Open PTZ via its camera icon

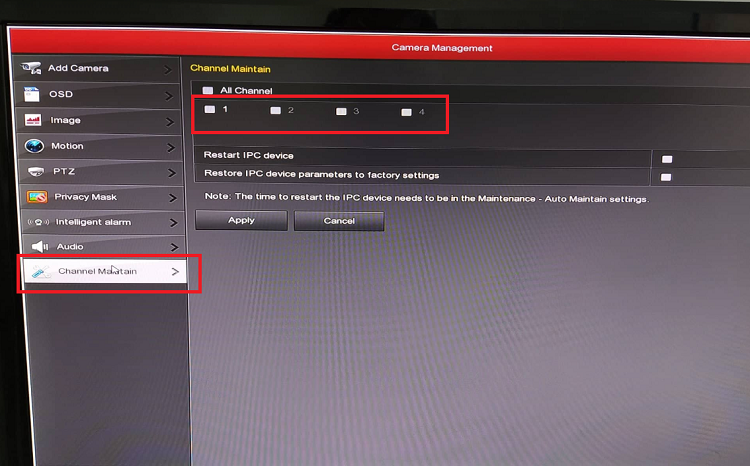click(36, 172)
